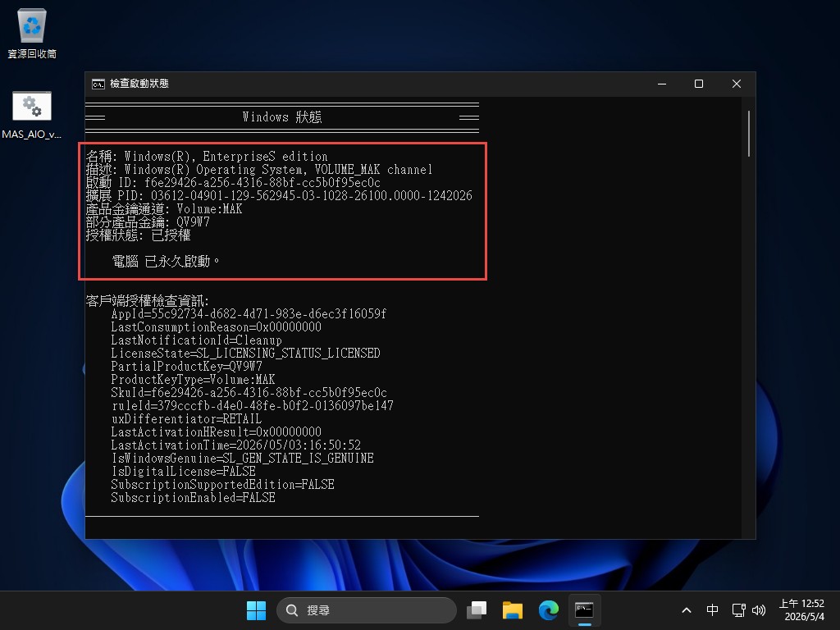840x630 pixels.
Task: Click 'IsDigitalLicense=FALSE' line
Action: pyautogui.click(x=183, y=472)
